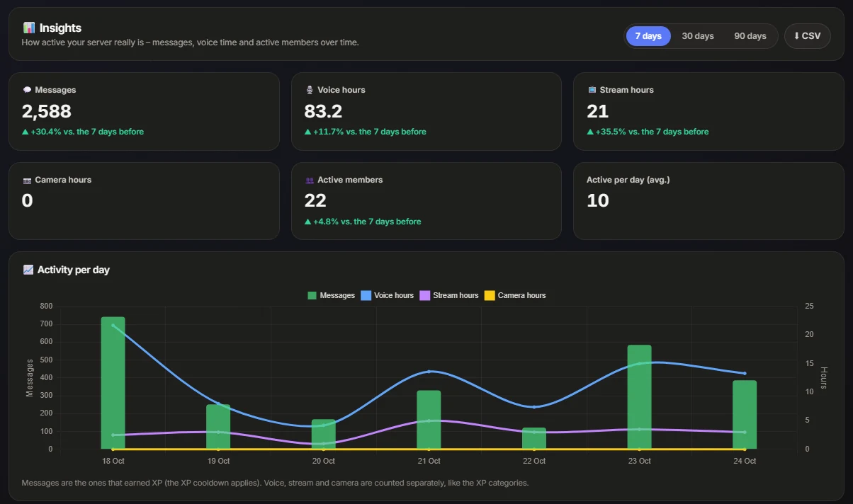Click the Messages speech bubble icon
This screenshot has width=853, height=504.
click(27, 90)
